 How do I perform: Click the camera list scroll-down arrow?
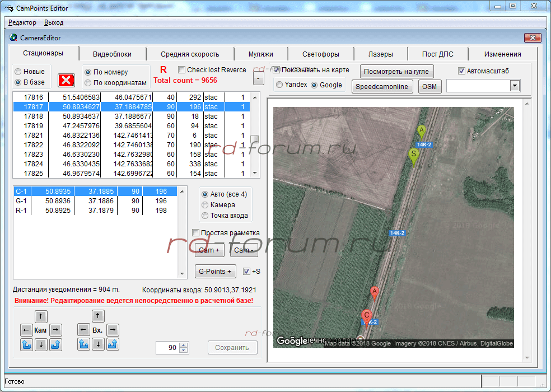pyautogui.click(x=255, y=173)
